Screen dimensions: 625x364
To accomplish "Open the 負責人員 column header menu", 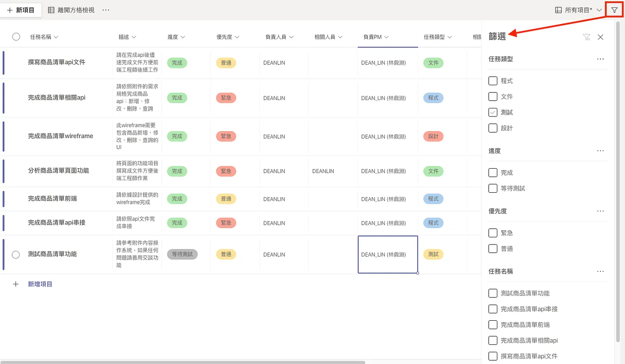I will tap(279, 37).
